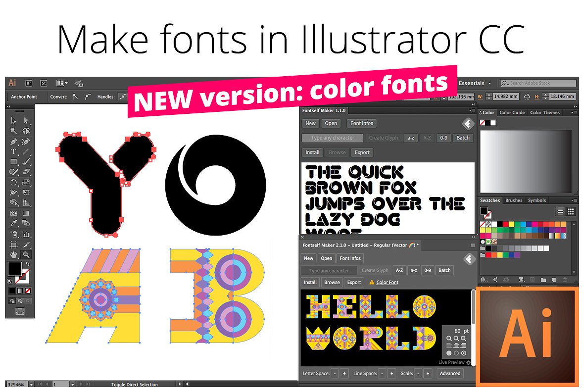Screen dimensions: 584x392
Task: Swap fill and stroke arrows
Action: coord(27,264)
